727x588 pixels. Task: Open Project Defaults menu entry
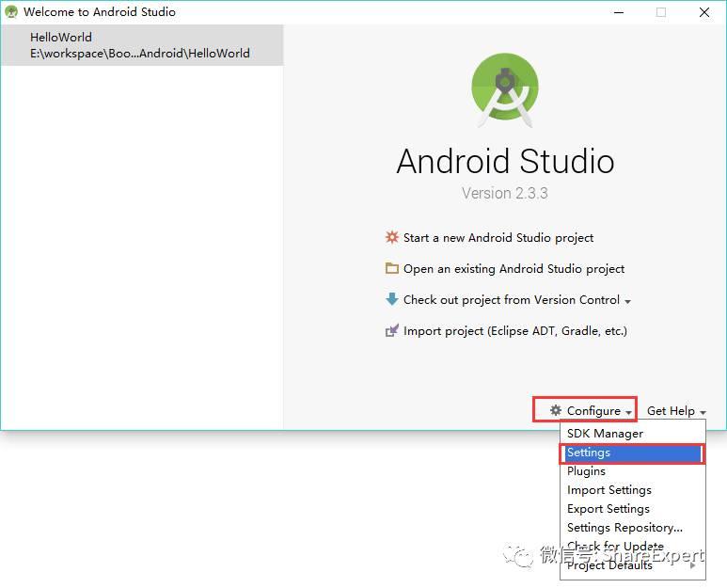pyautogui.click(x=633, y=565)
